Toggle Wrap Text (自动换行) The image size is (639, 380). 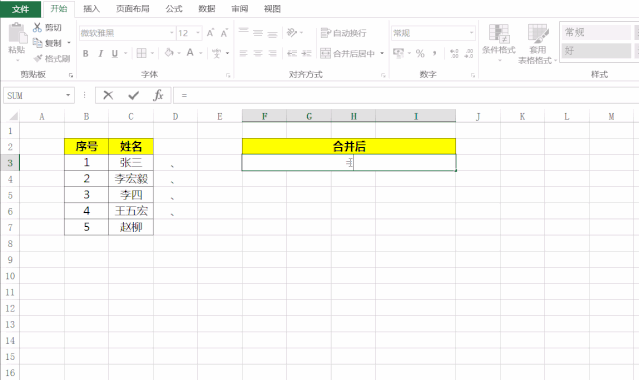point(343,33)
